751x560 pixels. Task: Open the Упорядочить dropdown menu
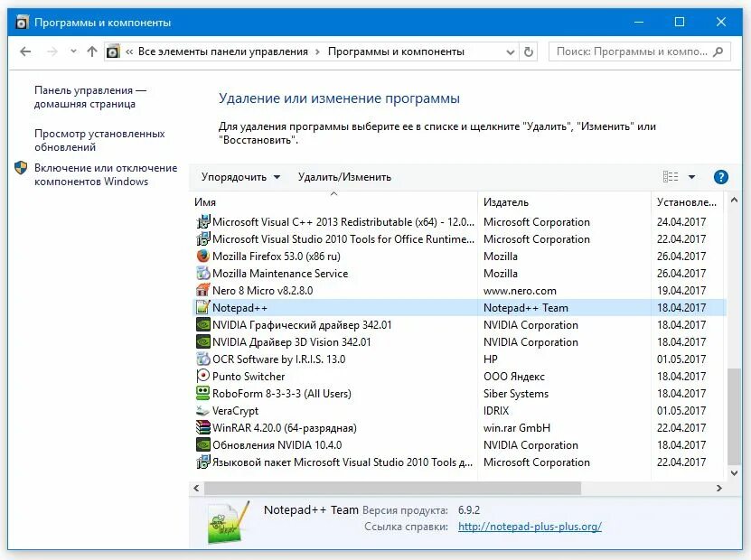(240, 177)
